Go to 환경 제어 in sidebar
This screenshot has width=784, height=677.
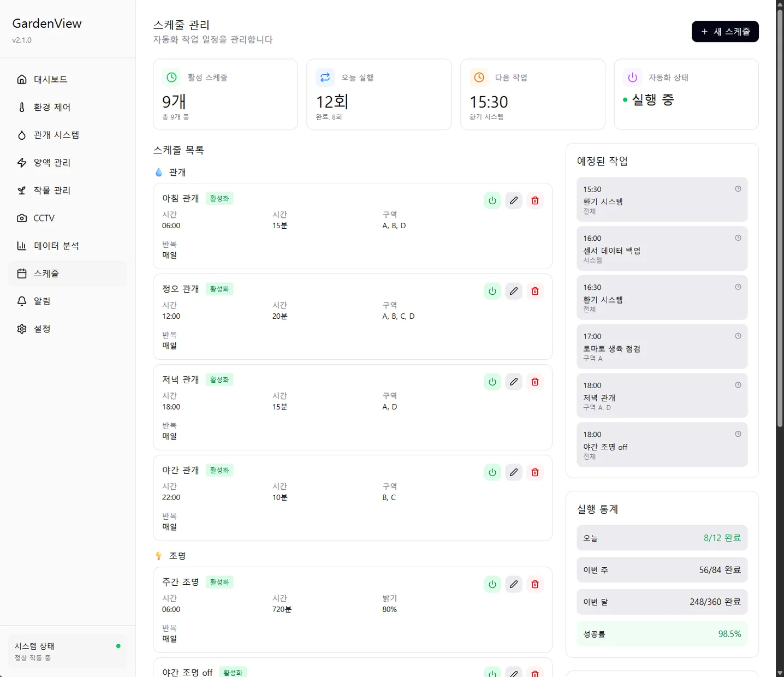pos(67,107)
